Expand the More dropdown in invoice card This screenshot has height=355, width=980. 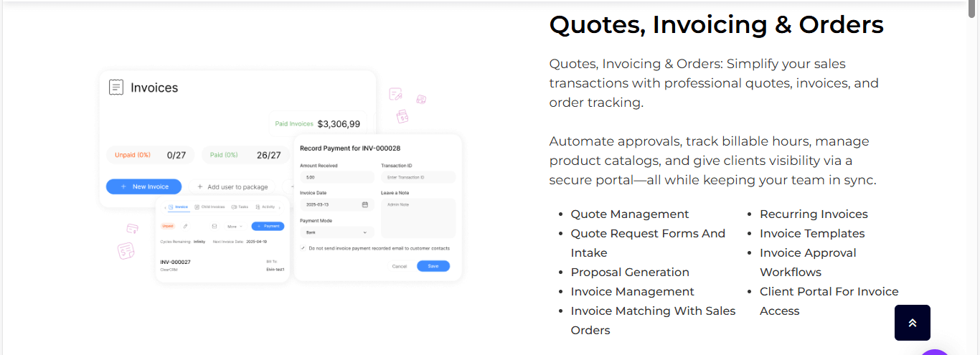click(x=235, y=226)
